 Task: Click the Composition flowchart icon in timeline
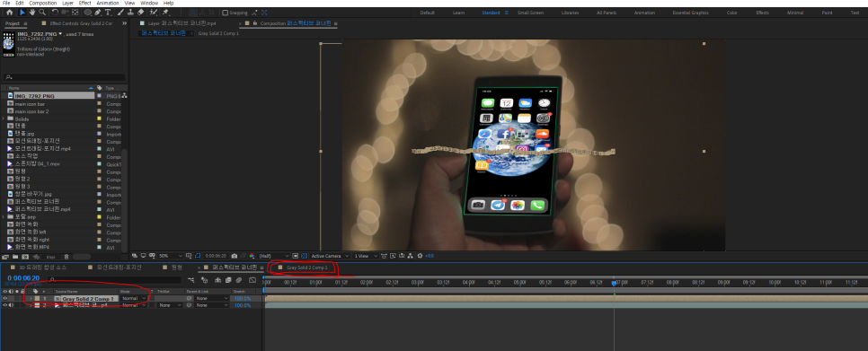[x=191, y=280]
